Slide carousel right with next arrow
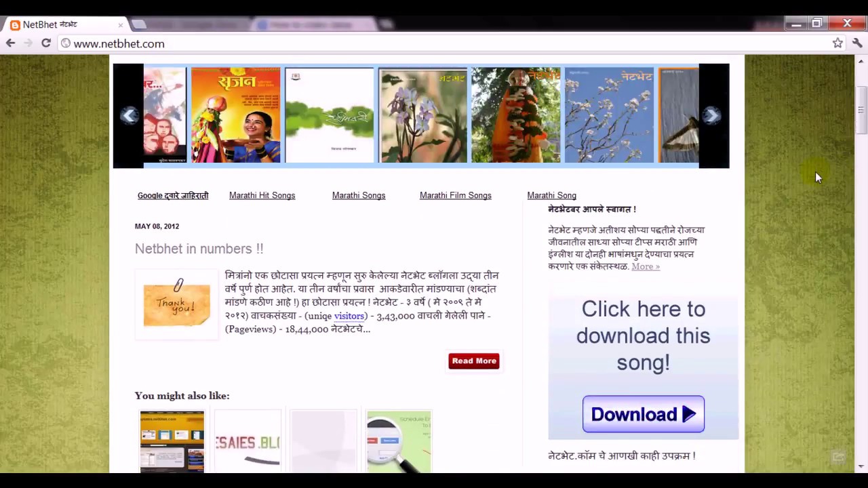 pyautogui.click(x=711, y=116)
